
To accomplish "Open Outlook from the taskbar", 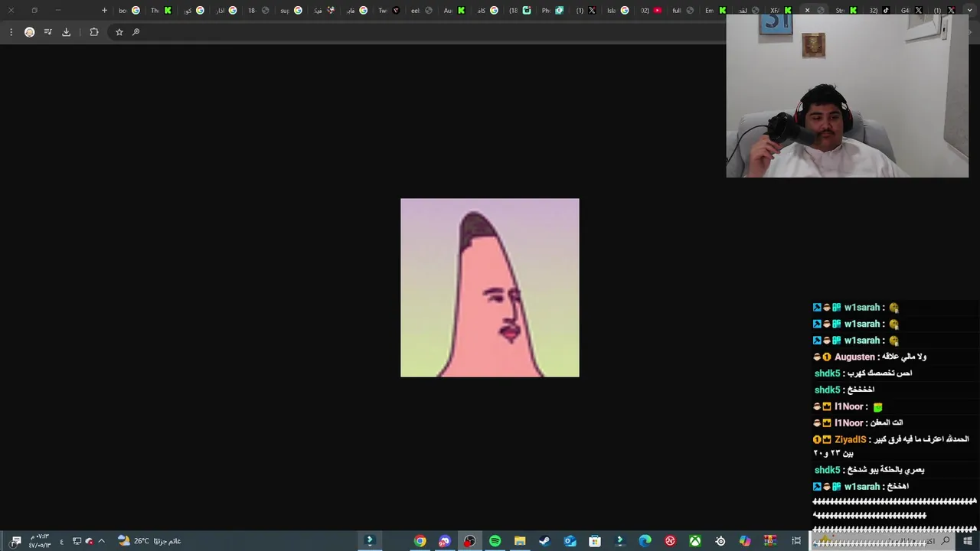I will coord(570,541).
